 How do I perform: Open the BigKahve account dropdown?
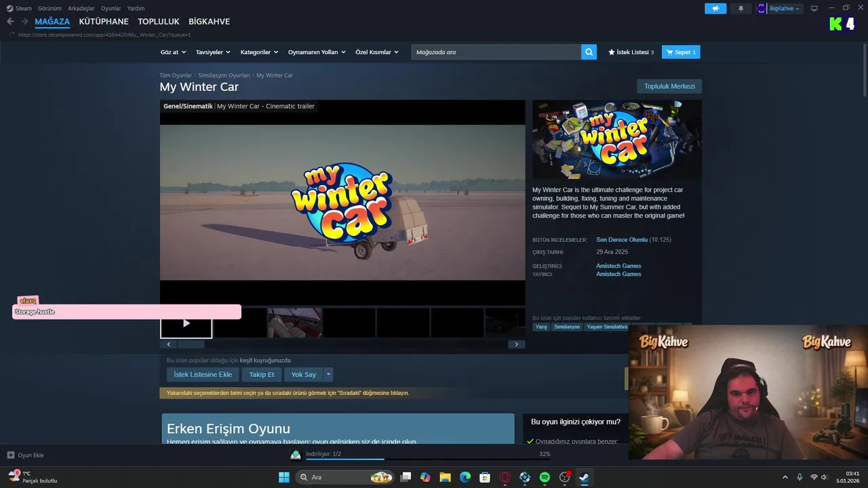(779, 9)
